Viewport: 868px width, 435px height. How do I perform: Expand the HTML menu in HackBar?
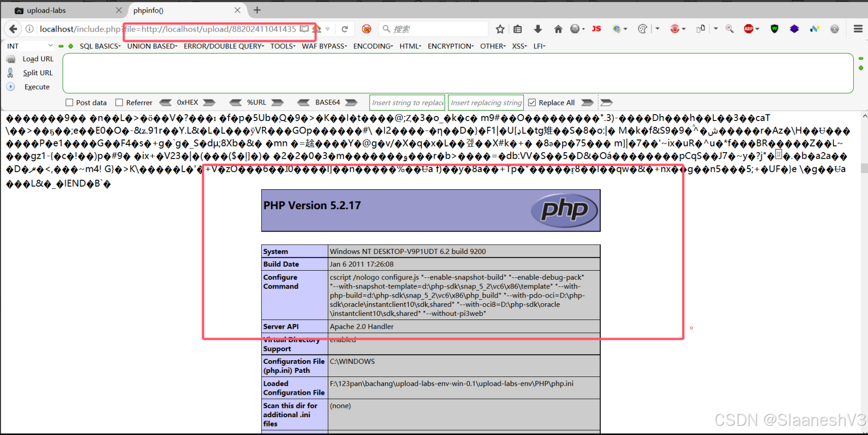410,46
